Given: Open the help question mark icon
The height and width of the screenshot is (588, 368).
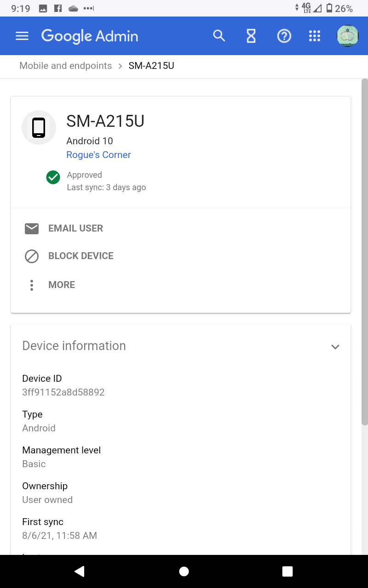Looking at the screenshot, I should [x=284, y=36].
